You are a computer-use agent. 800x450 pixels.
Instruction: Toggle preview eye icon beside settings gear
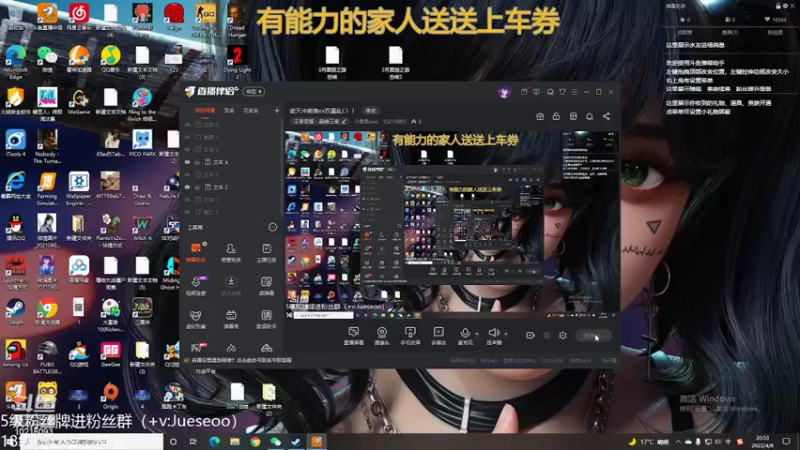pyautogui.click(x=547, y=335)
